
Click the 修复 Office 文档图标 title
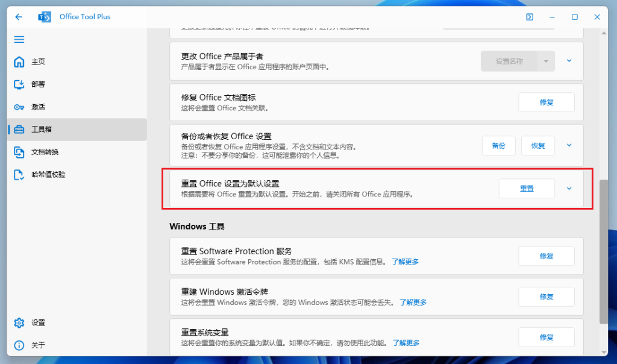[218, 97]
